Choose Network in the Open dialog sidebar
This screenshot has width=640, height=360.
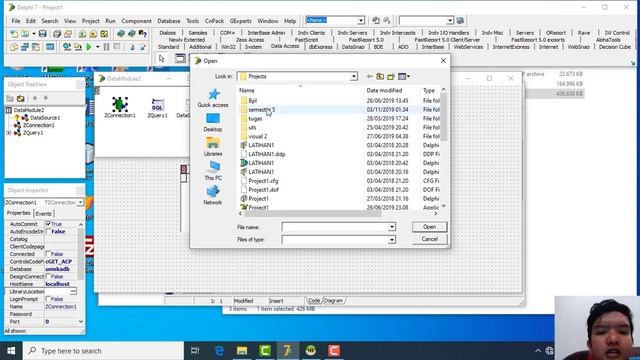click(x=213, y=195)
